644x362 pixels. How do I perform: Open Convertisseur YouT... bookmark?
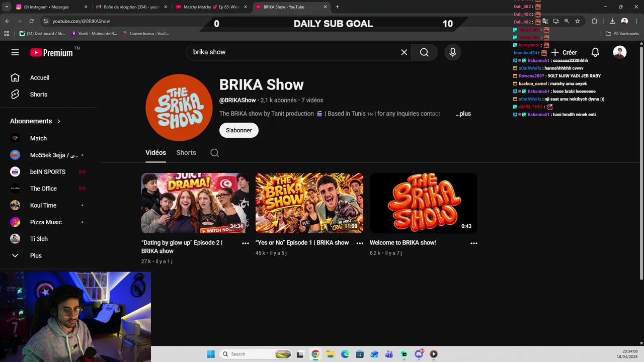(x=146, y=34)
